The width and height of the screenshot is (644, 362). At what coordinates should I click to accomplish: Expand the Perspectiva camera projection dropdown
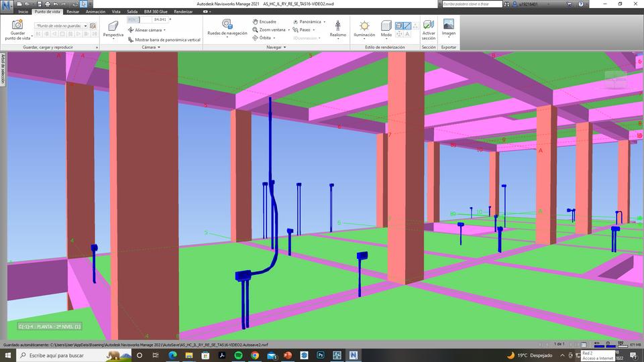[113, 39]
